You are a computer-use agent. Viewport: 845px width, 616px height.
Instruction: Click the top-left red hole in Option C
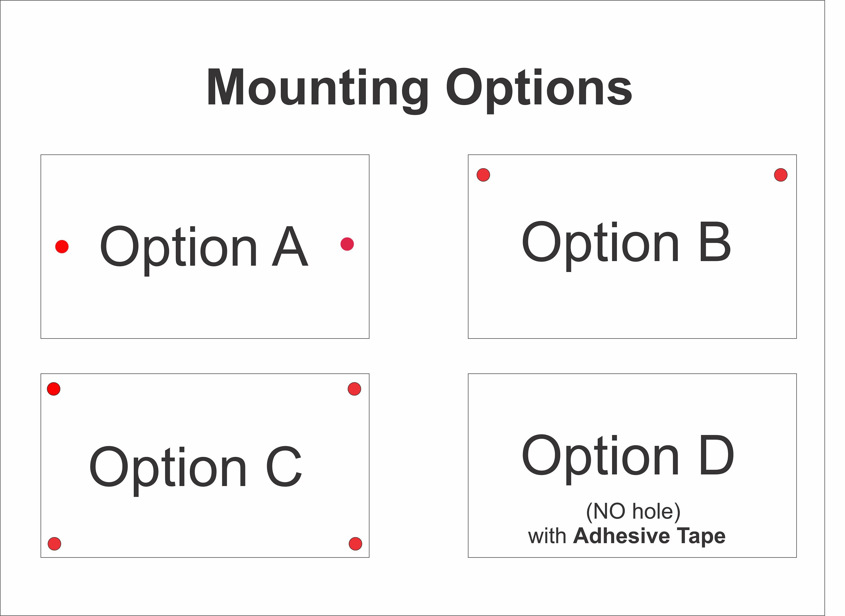pyautogui.click(x=54, y=389)
